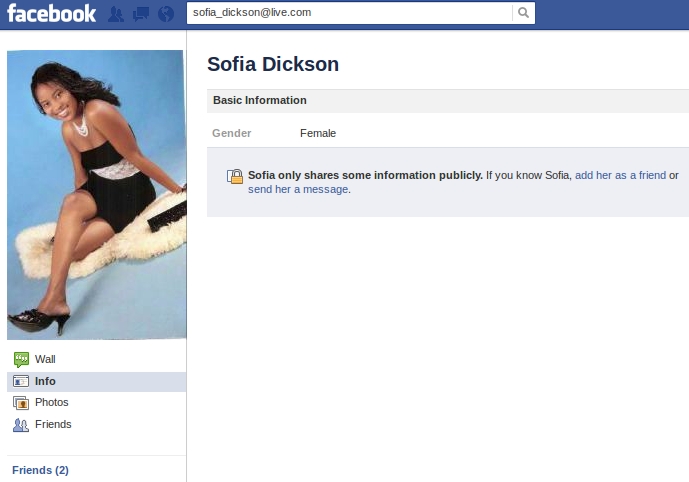The width and height of the screenshot is (689, 482).
Task: Open the messages icon in header
Action: pos(141,14)
